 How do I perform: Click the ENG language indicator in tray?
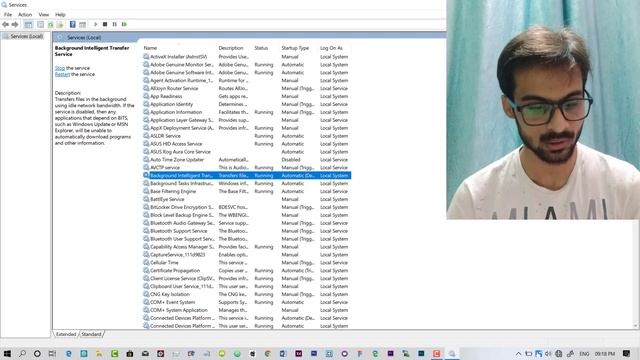pos(584,353)
